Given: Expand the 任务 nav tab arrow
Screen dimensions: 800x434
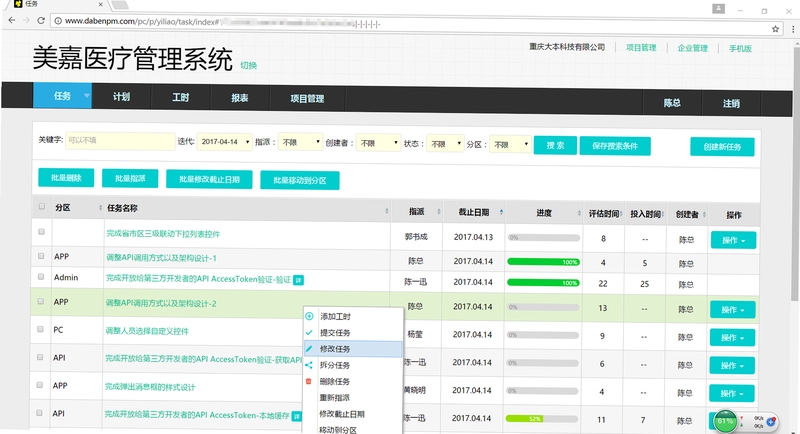Looking at the screenshot, I should tap(86, 95).
